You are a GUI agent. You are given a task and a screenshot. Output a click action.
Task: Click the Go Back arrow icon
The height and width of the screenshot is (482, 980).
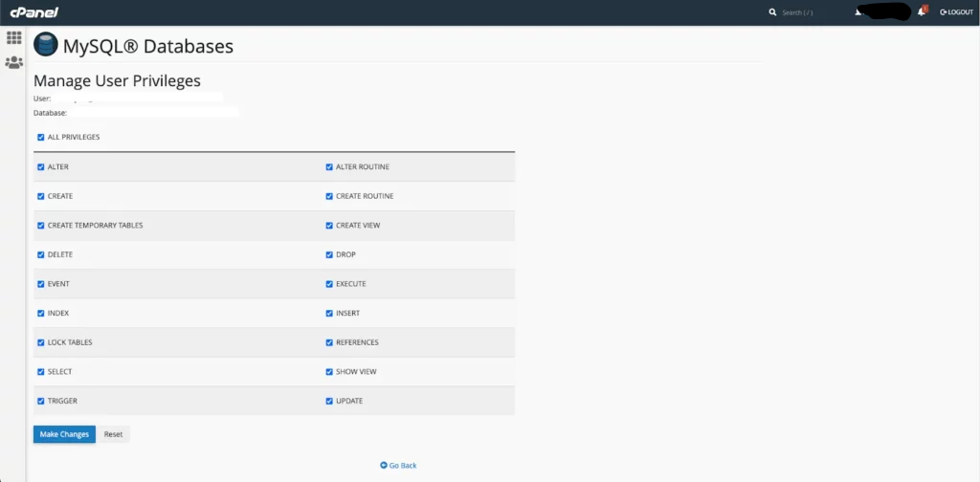pos(384,465)
